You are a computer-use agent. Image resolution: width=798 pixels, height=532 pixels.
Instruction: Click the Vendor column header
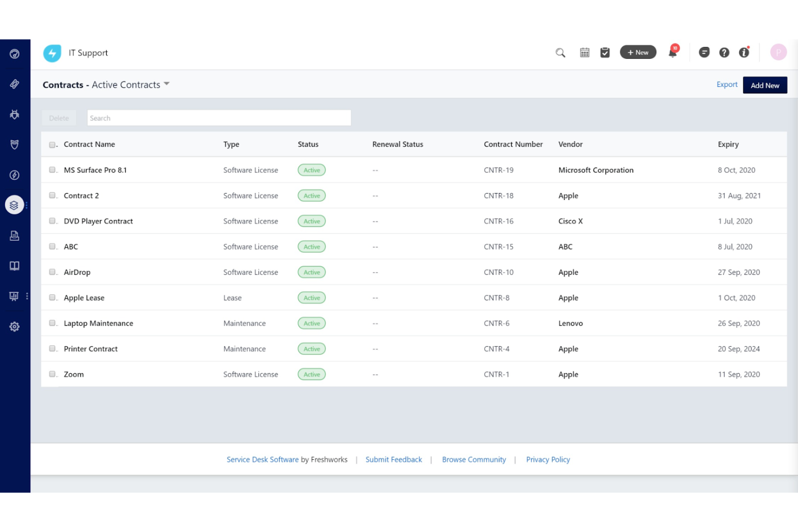tap(570, 144)
